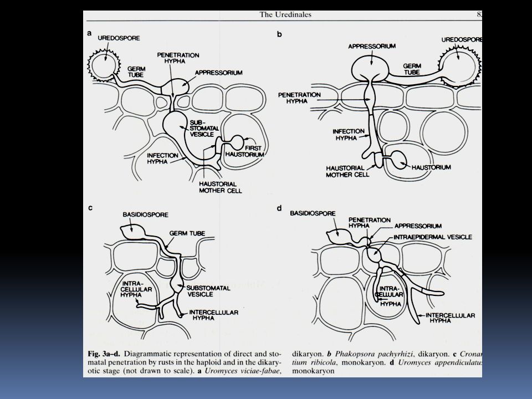This screenshot has width=532, height=399.
Task: Select PENETRATION HYPHA label in panel a
Action: tap(178, 58)
